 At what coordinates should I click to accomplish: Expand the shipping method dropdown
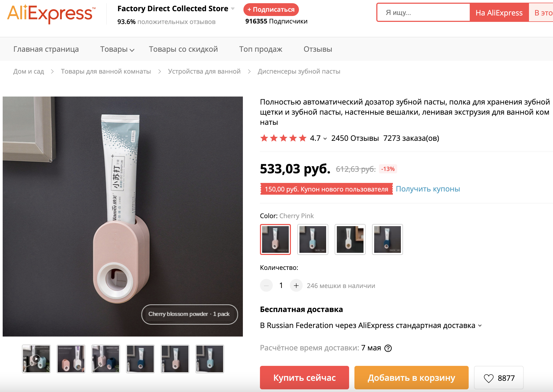coord(480,326)
